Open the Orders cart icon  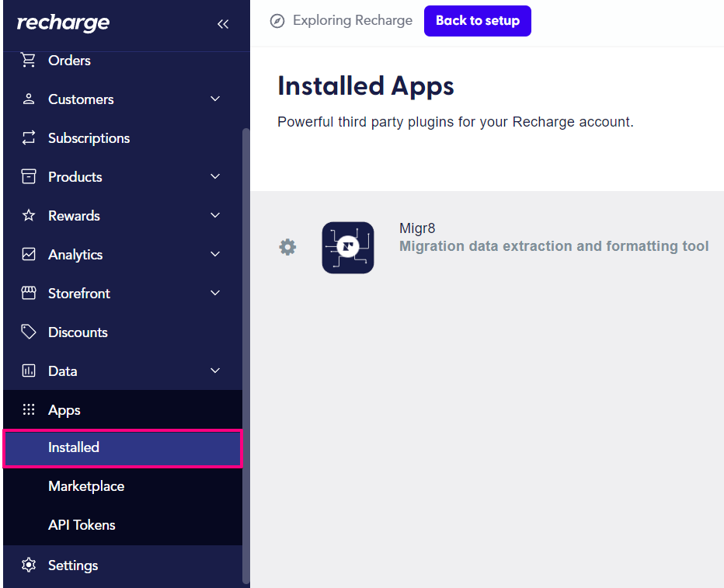[29, 60]
